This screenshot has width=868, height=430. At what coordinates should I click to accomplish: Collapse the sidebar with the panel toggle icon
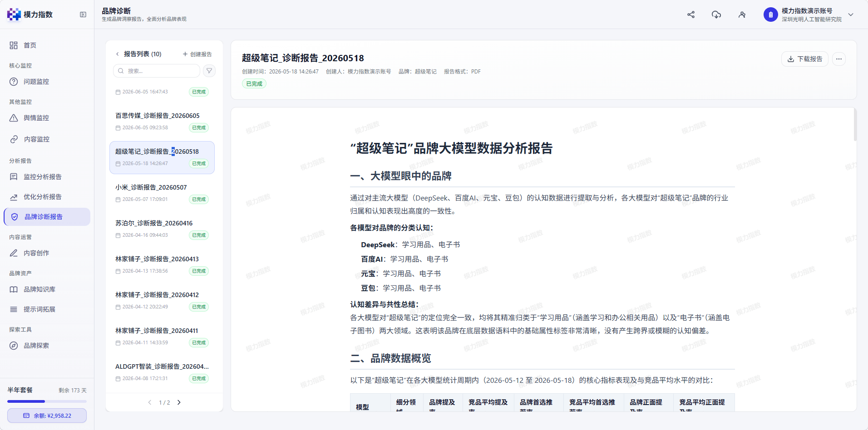pos(83,15)
